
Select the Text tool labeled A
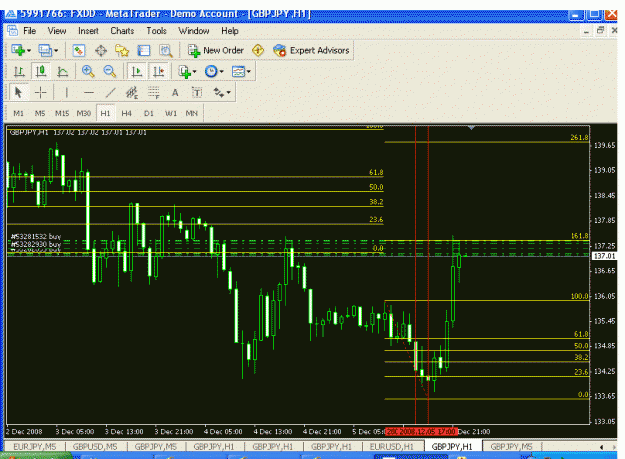(x=175, y=93)
